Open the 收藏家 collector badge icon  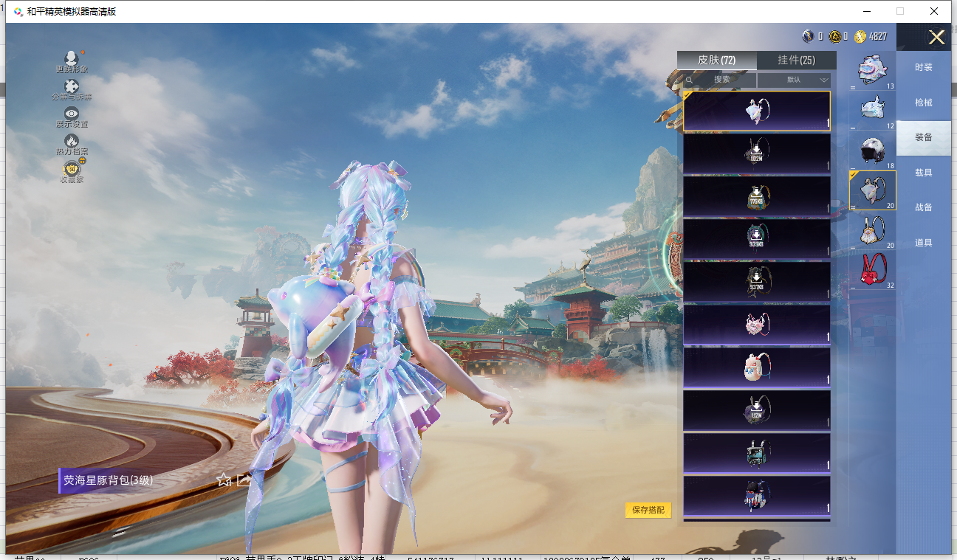pos(72,168)
